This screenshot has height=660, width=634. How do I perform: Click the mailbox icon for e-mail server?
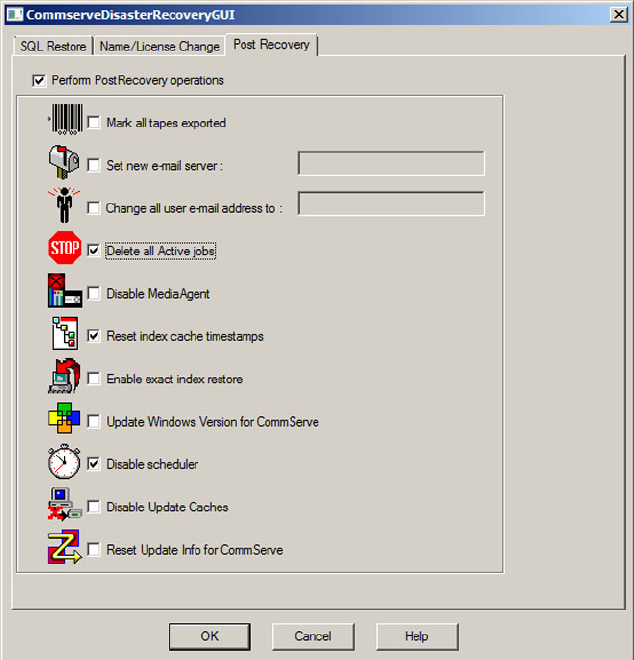click(x=64, y=162)
